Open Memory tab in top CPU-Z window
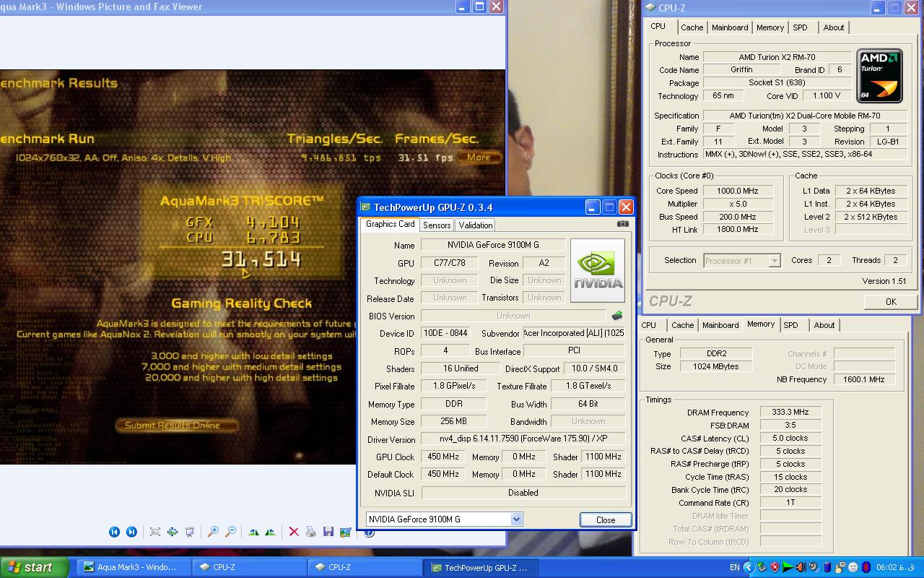924x578 pixels. pos(770,27)
